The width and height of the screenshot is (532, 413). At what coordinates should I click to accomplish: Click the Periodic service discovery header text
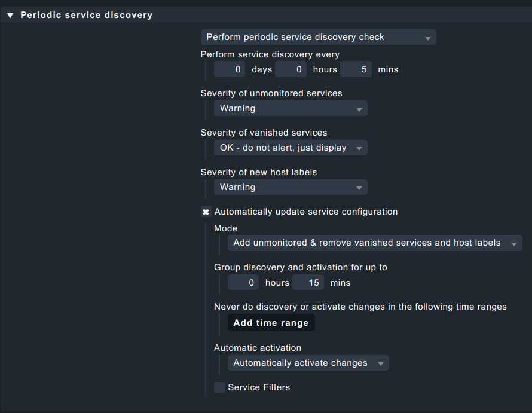pos(85,14)
